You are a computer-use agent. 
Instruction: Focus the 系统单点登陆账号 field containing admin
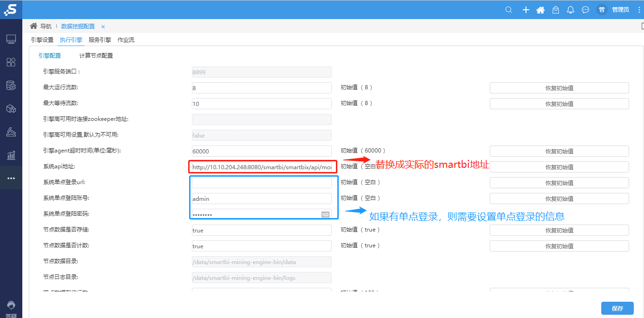(x=262, y=199)
